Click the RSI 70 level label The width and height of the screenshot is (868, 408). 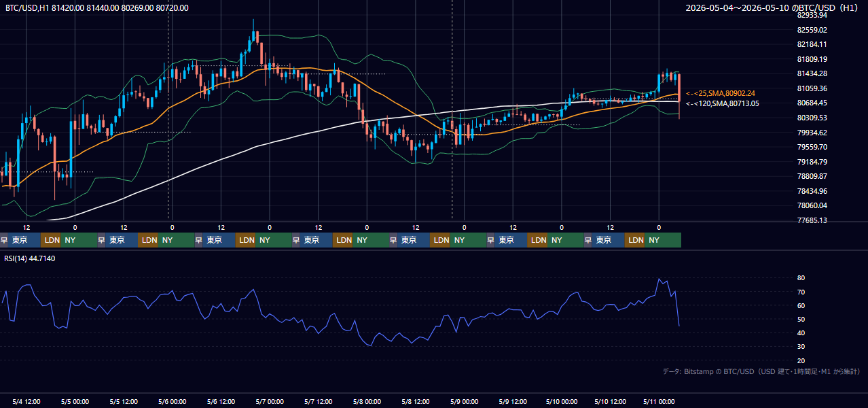(x=801, y=292)
